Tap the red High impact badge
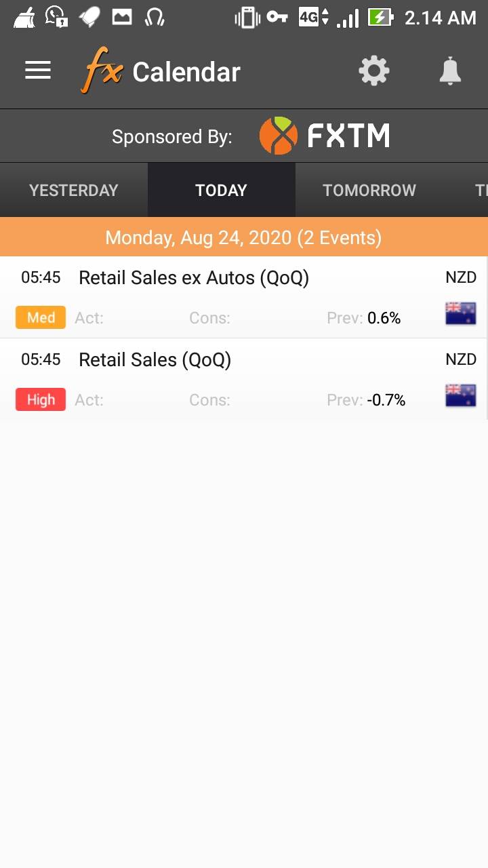The width and height of the screenshot is (488, 868). (41, 399)
